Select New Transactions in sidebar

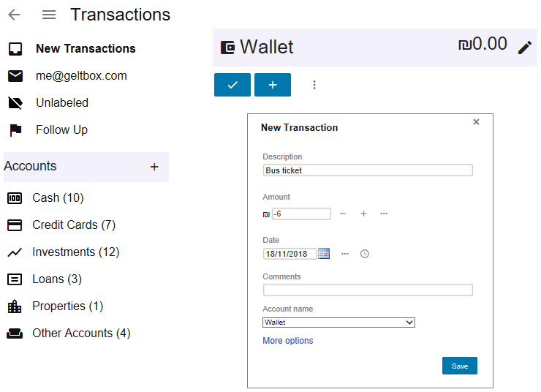click(x=86, y=49)
